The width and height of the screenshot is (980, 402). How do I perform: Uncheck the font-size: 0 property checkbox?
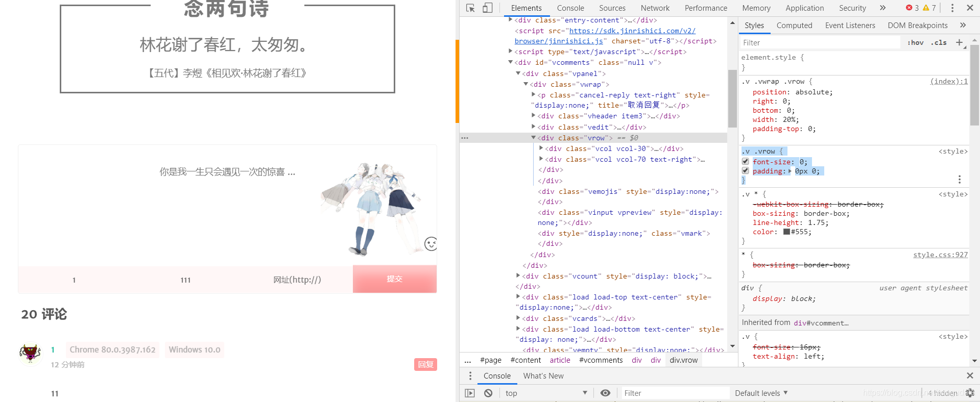745,161
